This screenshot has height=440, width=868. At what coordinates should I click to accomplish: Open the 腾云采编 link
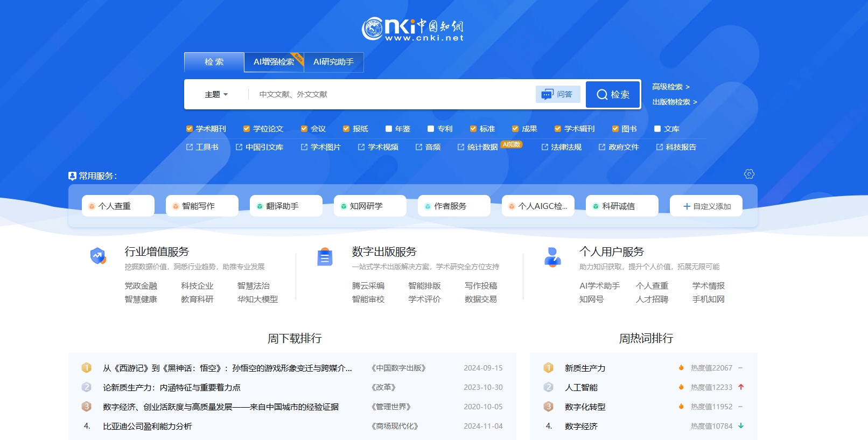(368, 286)
